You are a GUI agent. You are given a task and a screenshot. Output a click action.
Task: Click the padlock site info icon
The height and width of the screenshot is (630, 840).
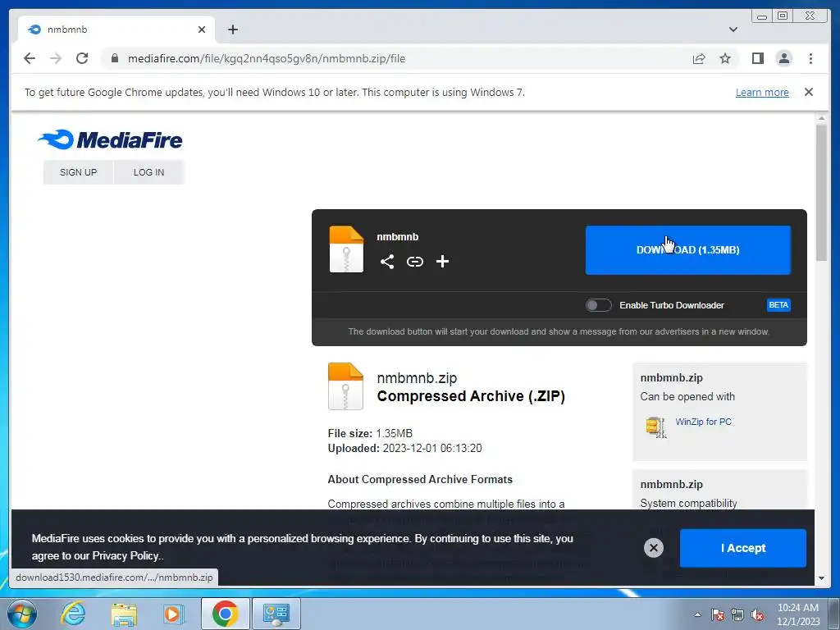click(114, 58)
